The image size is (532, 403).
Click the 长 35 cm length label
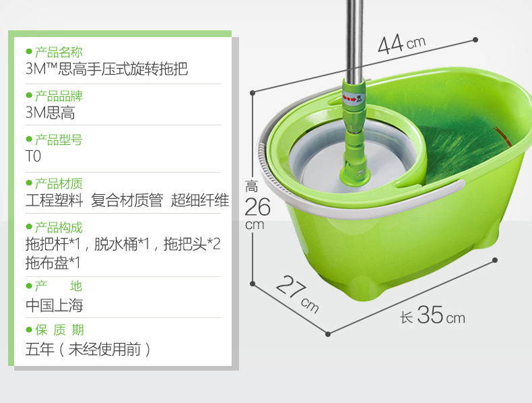pos(432,315)
